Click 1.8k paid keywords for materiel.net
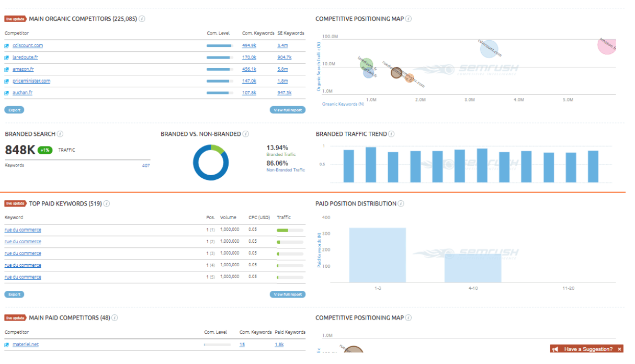Screen dimensions: 635x364 [279, 345]
